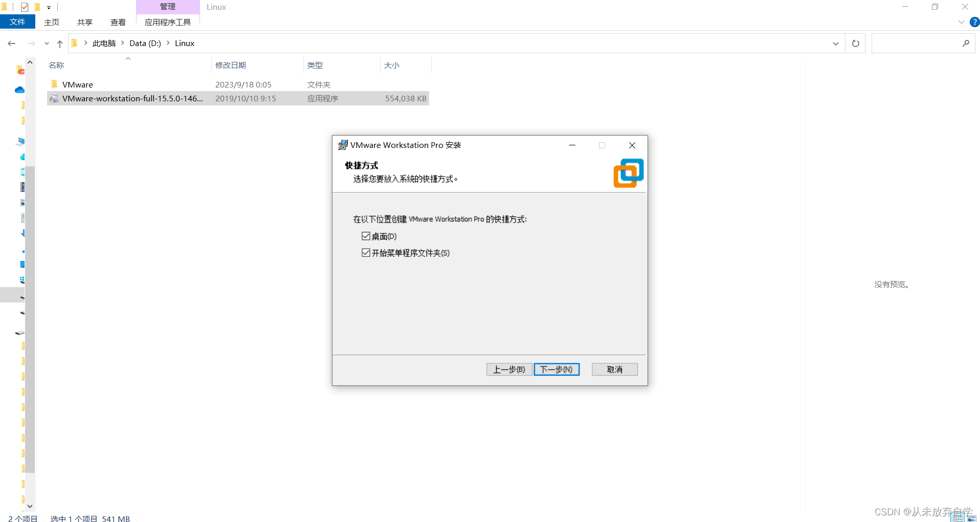The width and height of the screenshot is (980, 522).
Task: Switch to the 共享 ribbon tab
Action: 85,22
